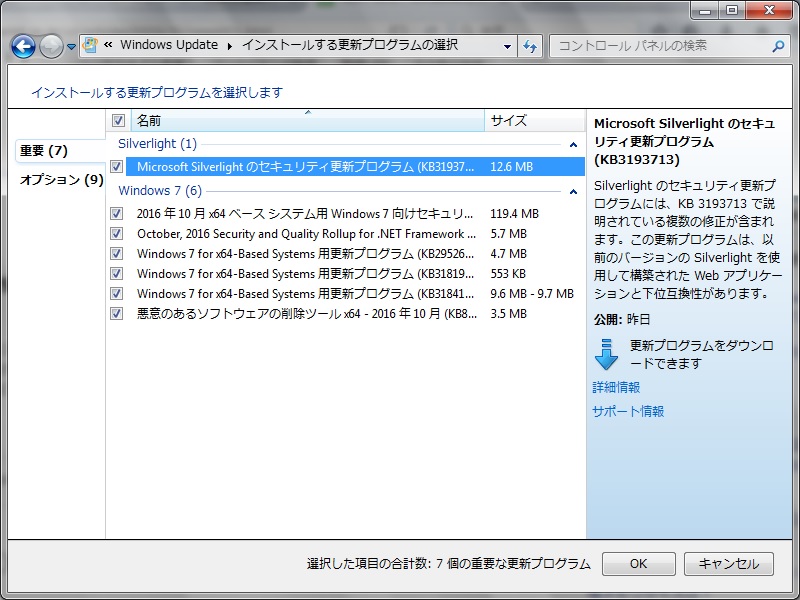
Task: Open the 詳細情報 link
Action: tap(616, 387)
